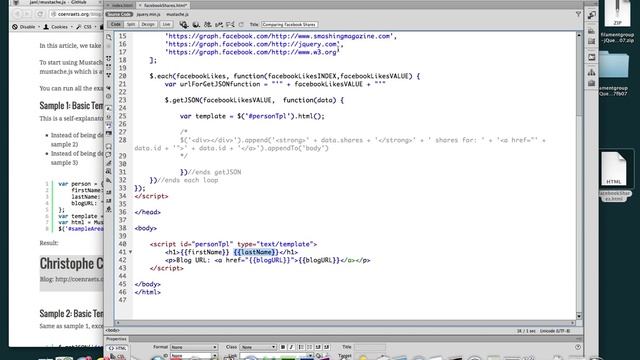Image resolution: width=640 pixels, height=360 pixels.
Task: Click Sample 2 heading in browser article
Action: [x=71, y=313]
